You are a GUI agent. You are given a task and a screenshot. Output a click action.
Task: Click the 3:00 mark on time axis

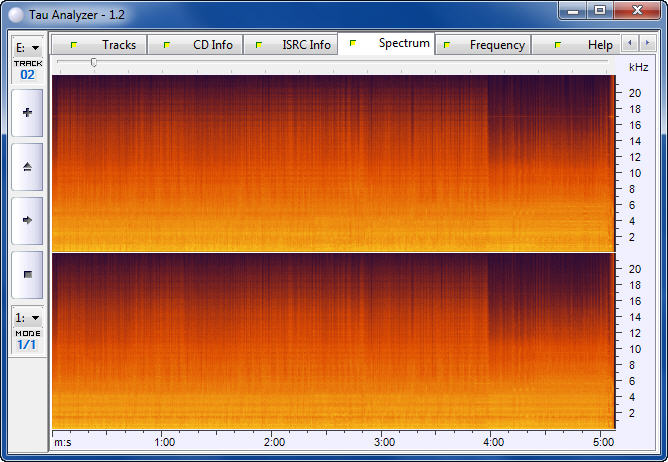[x=383, y=441]
